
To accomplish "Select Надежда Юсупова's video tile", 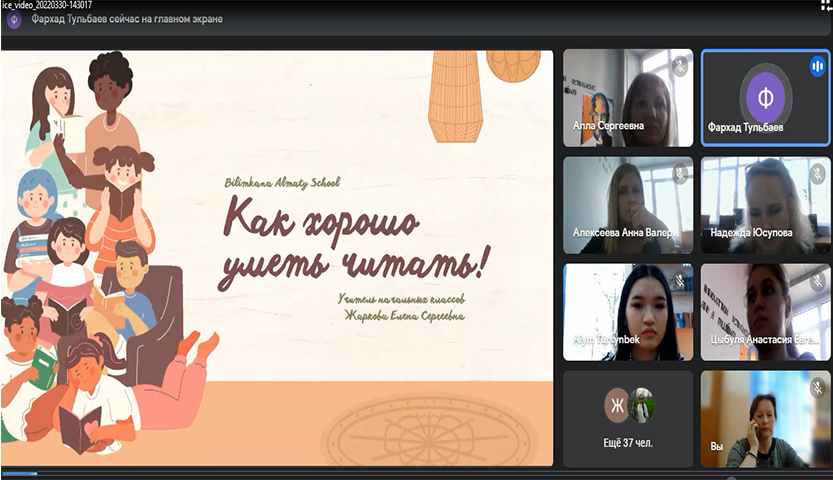I will tap(765, 204).
